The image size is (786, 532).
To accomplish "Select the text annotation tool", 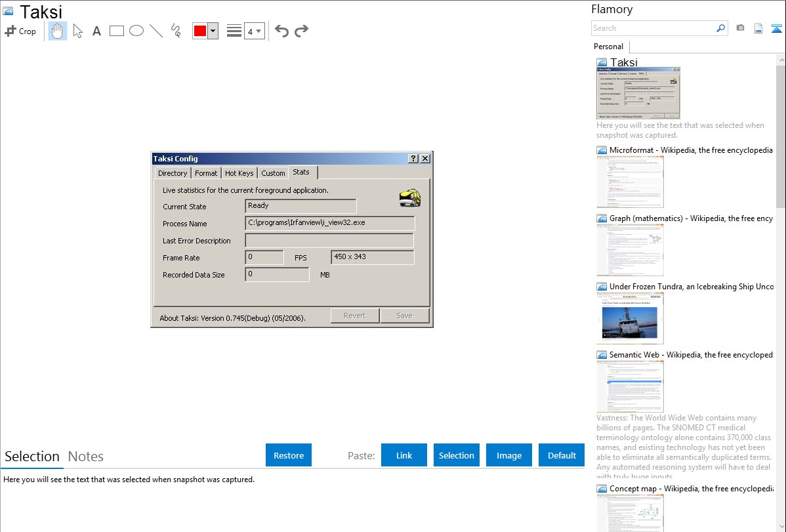I will (96, 31).
